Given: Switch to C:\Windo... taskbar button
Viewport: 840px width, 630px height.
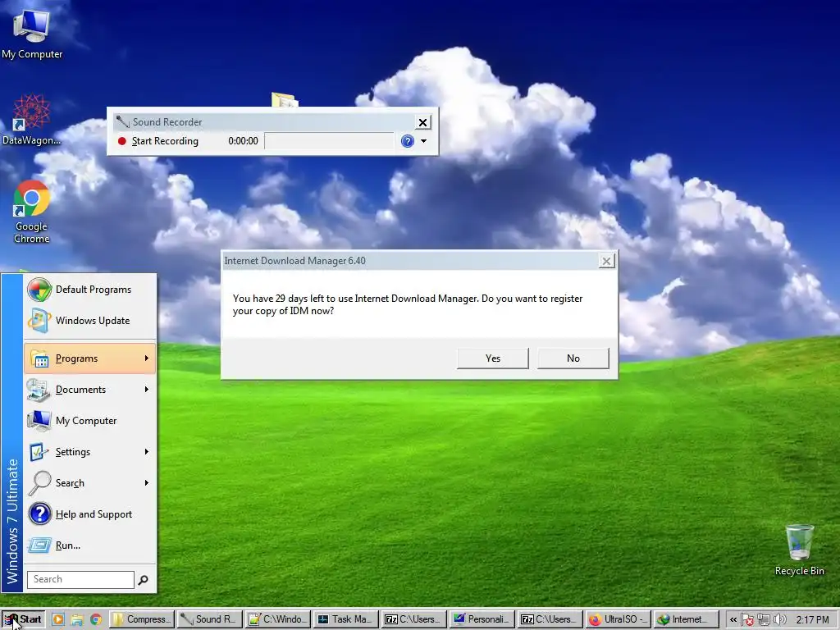Looking at the screenshot, I should (278, 619).
